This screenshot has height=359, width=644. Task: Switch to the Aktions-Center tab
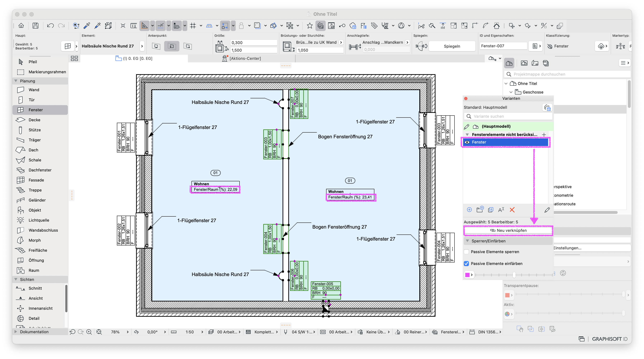241,58
